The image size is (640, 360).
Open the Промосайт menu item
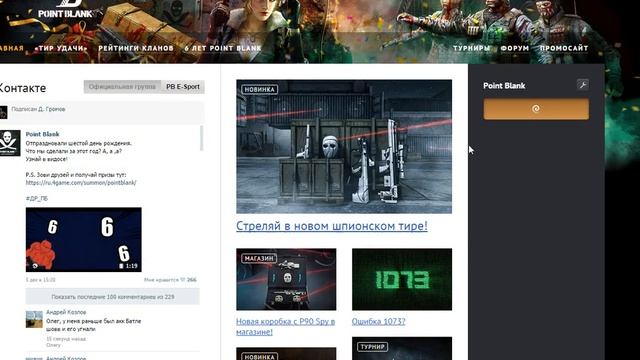[564, 48]
